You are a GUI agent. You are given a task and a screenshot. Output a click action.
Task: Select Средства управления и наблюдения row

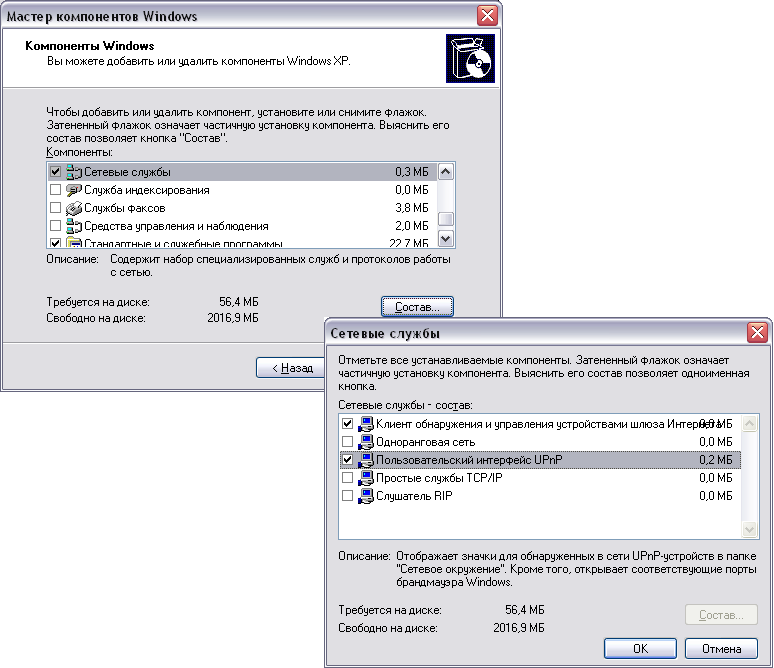coord(242,226)
